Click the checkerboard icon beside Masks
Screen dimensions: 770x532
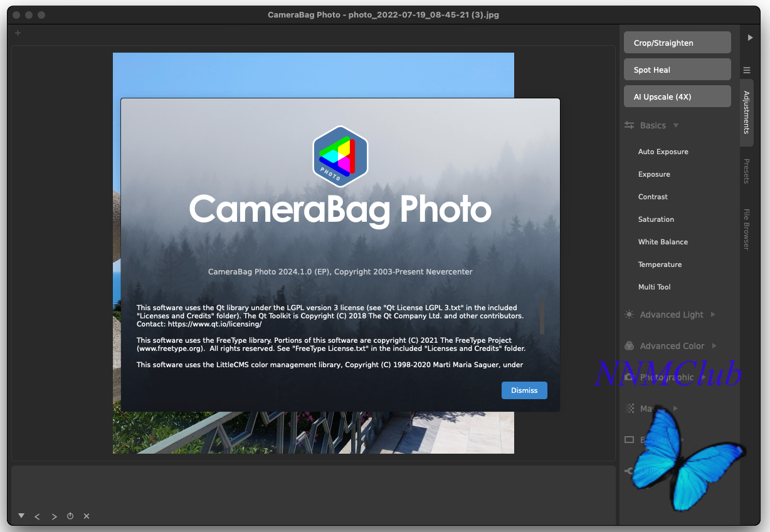pos(630,409)
